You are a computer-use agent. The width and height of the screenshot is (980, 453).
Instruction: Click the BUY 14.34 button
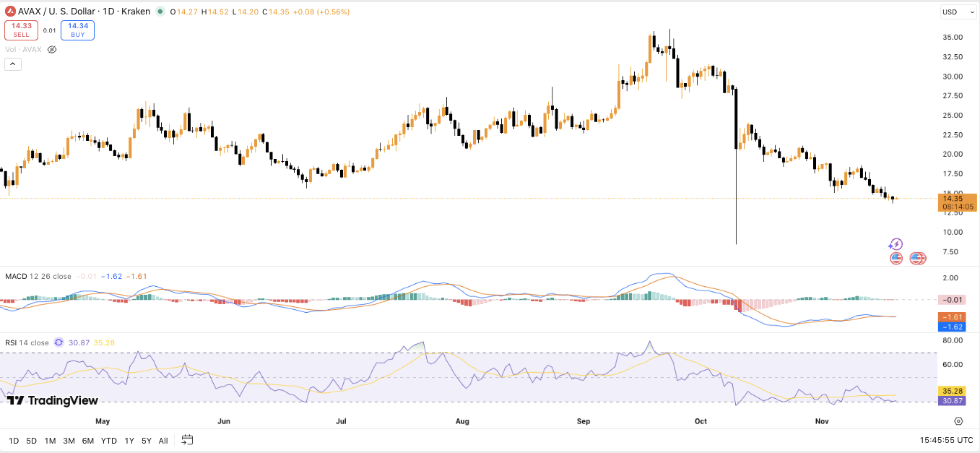tap(77, 30)
